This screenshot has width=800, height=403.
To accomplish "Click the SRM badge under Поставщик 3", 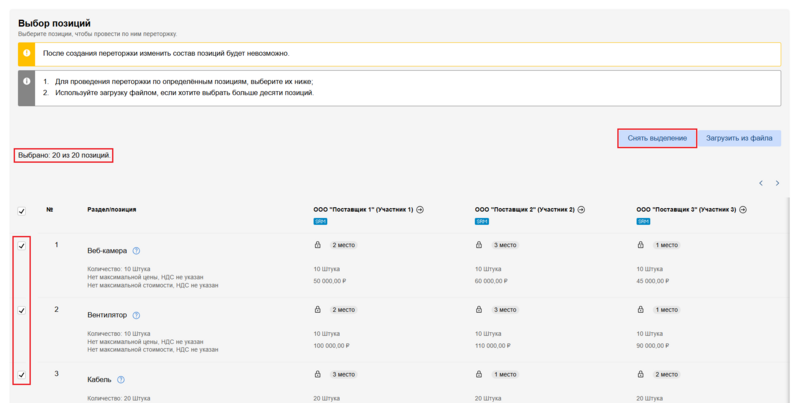I will [x=643, y=221].
